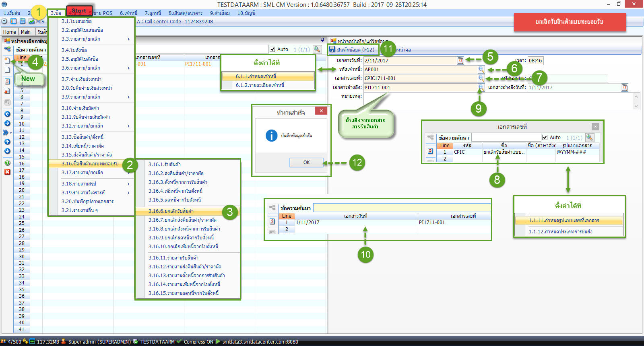This screenshot has width=644, height=346.
Task: Click the blank page icon below New
Action: tap(7, 70)
